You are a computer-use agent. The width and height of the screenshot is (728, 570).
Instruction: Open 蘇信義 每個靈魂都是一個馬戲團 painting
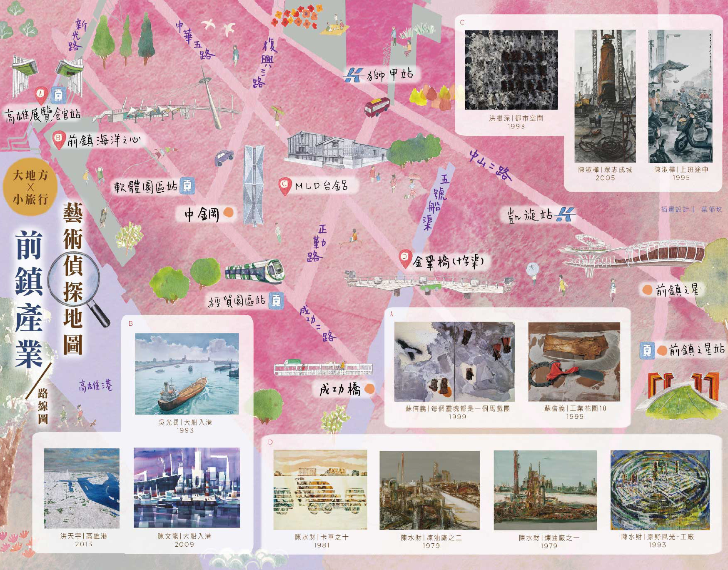[454, 362]
